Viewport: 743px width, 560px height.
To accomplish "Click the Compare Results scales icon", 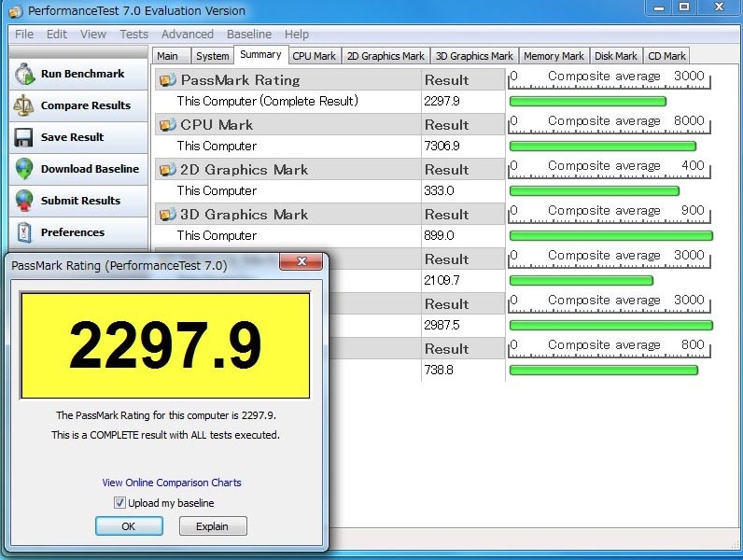I will 24,105.
